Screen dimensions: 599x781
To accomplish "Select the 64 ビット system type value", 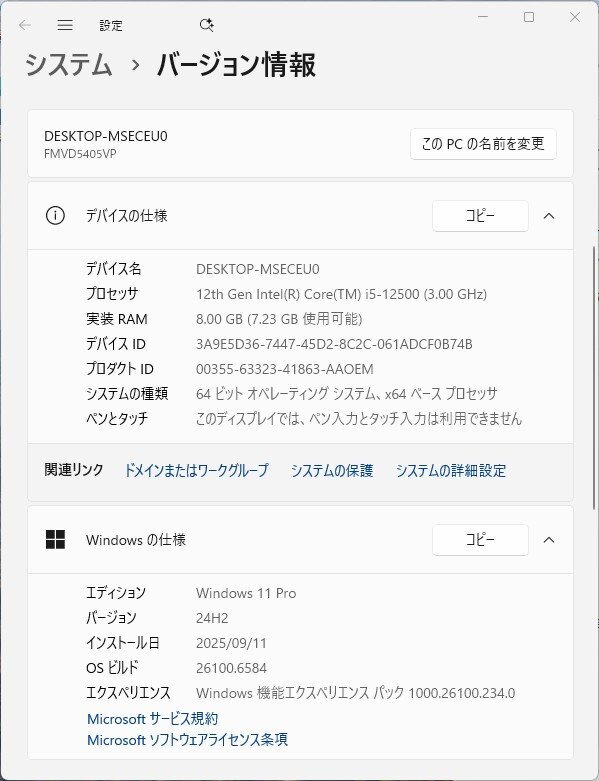I will [347, 393].
